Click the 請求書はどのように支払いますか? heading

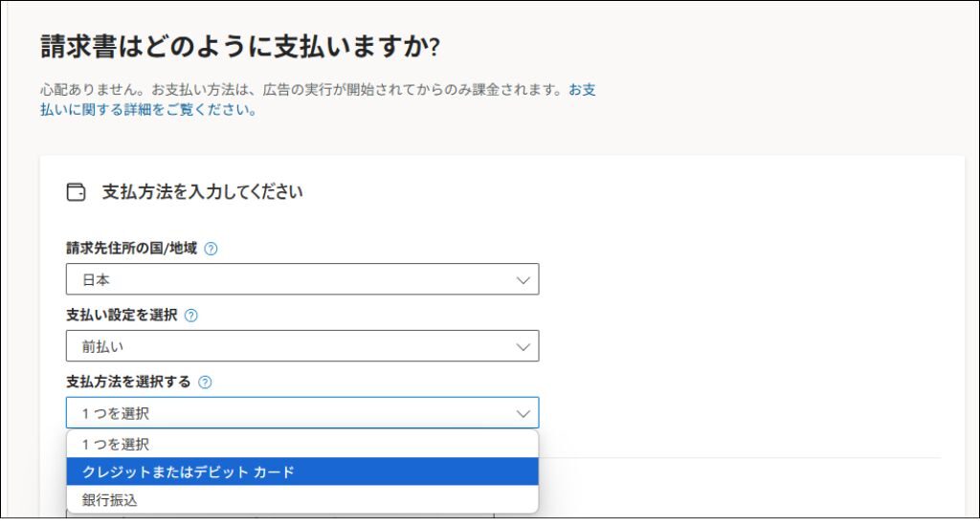(x=240, y=47)
